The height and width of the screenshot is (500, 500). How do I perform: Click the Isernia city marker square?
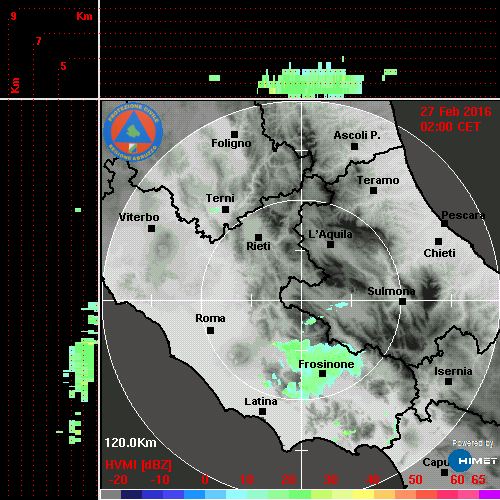coord(449,381)
